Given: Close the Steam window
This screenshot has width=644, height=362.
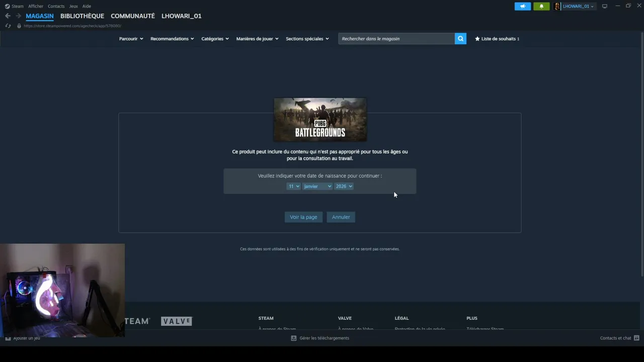Looking at the screenshot, I should (639, 6).
